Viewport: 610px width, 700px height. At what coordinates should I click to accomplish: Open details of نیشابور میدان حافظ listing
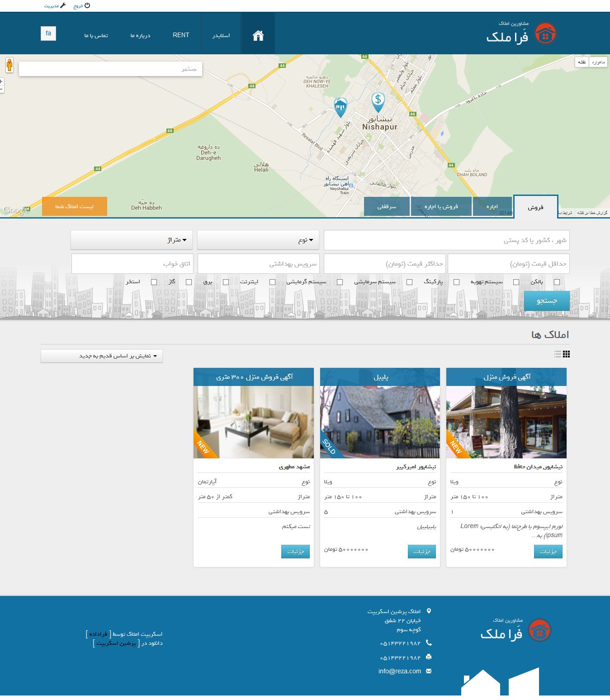point(548,552)
